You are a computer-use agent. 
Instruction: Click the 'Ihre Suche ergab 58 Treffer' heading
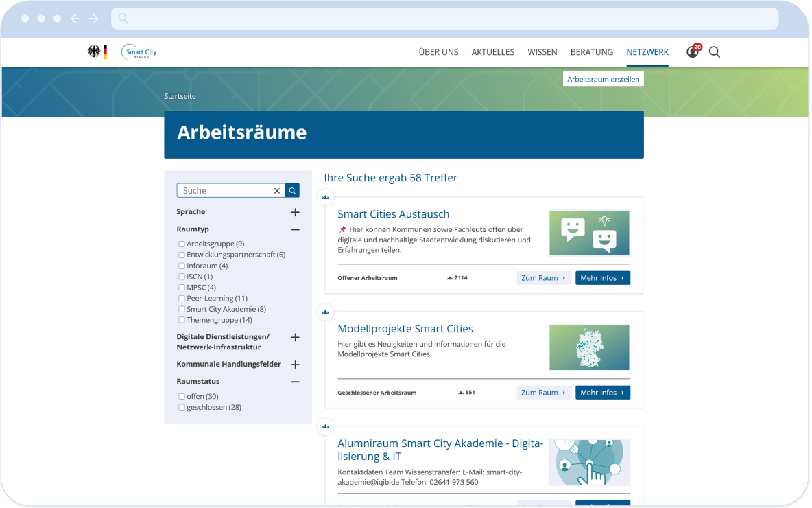390,178
